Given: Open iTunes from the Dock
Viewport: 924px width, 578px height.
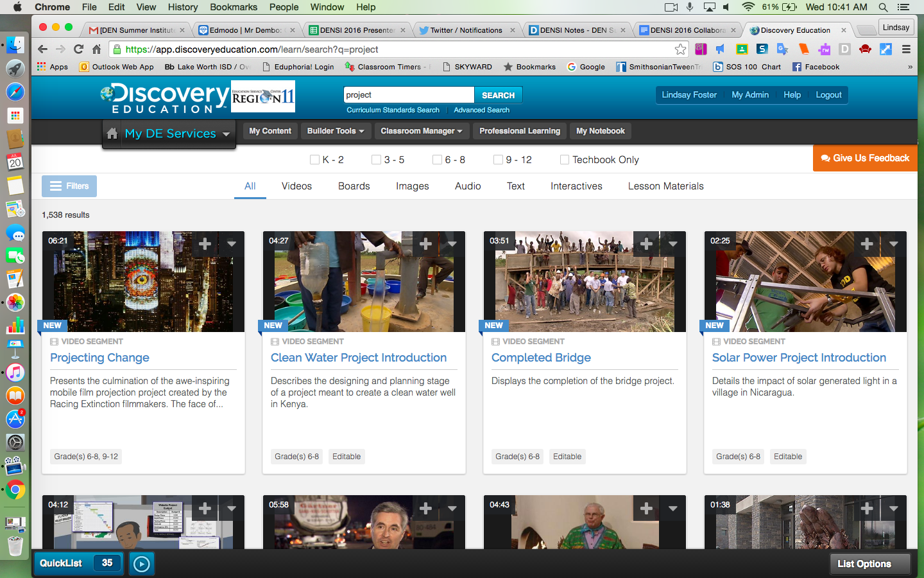Looking at the screenshot, I should (x=15, y=372).
